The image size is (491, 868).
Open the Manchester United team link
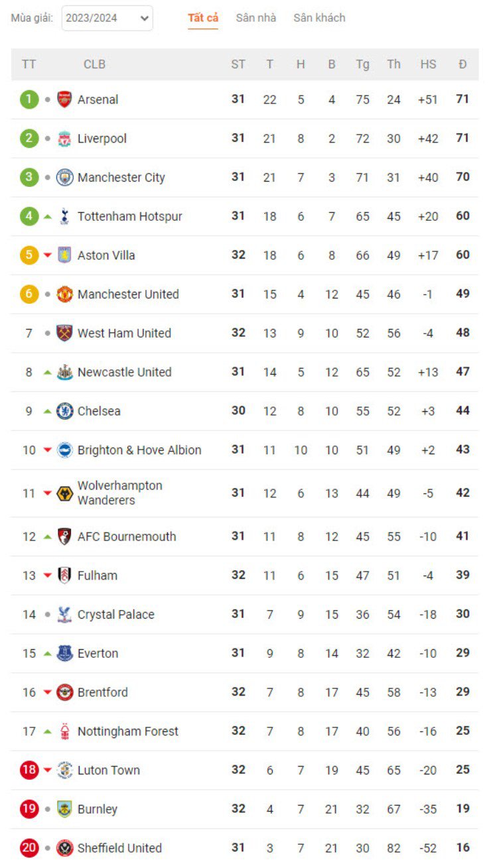coord(128,294)
